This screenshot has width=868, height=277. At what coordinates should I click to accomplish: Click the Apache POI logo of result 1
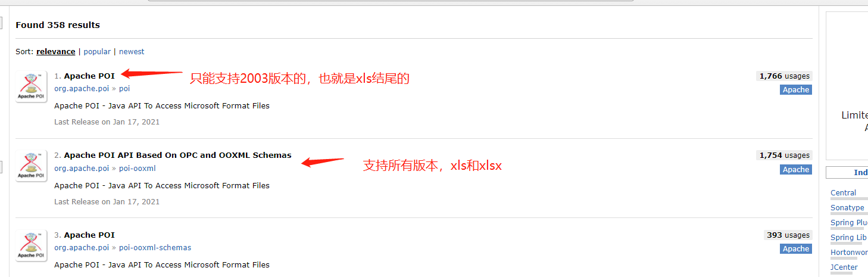click(x=32, y=87)
